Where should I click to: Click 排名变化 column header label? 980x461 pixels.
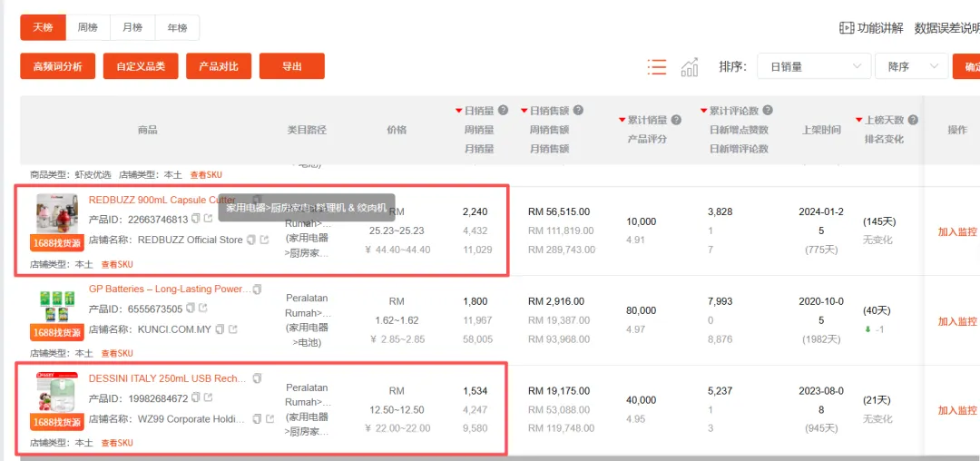tap(884, 139)
